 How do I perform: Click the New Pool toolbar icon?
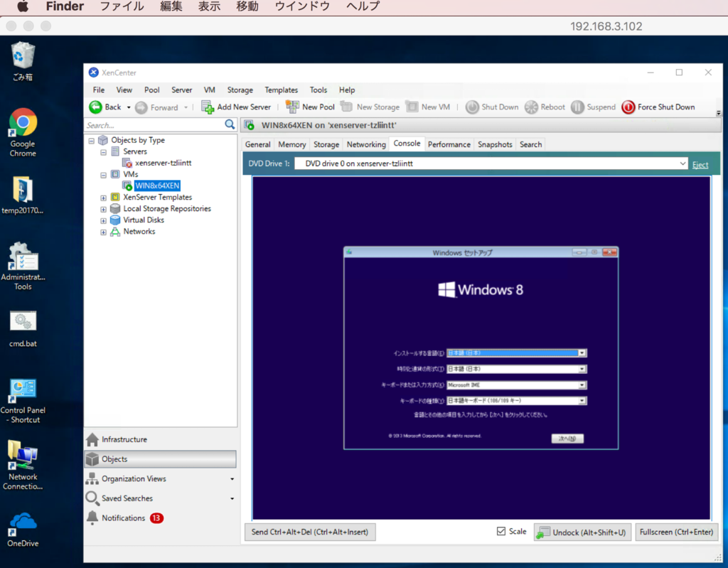tap(292, 107)
